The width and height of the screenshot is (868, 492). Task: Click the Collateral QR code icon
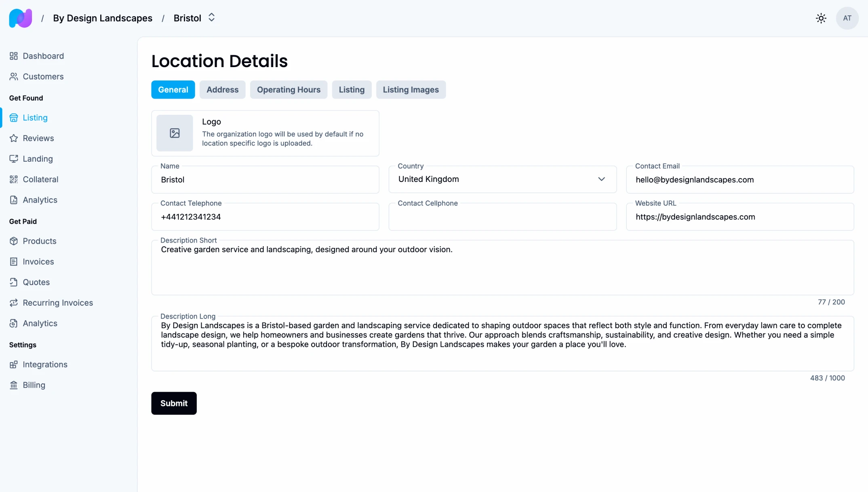(14, 179)
